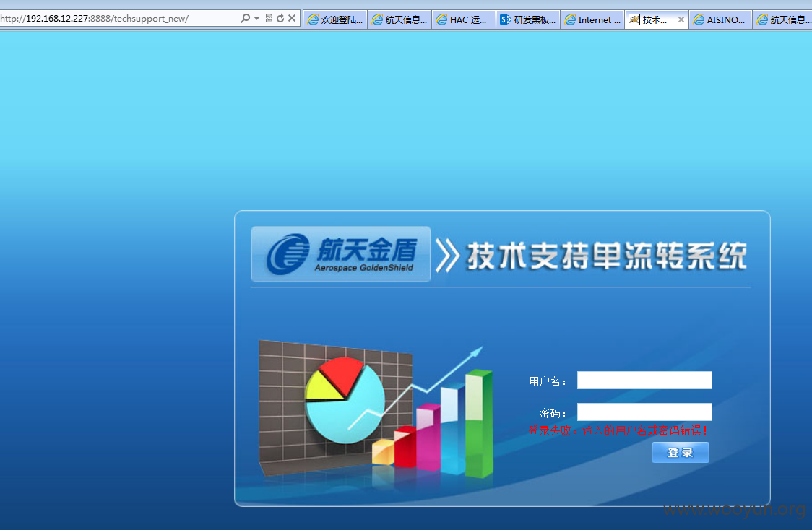This screenshot has height=530, width=812.
Task: Click the pie and bar chart illustration
Action: click(x=376, y=409)
